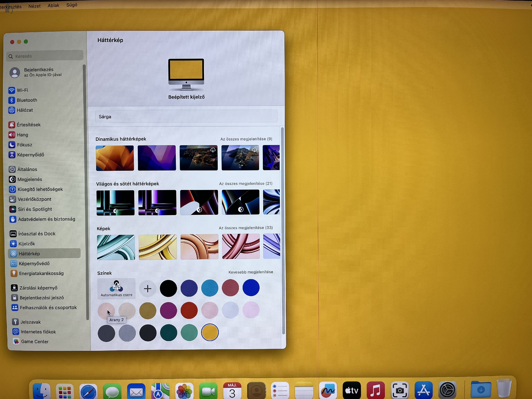Open the Nézet menu
Screen dimensions: 532x399
point(34,6)
